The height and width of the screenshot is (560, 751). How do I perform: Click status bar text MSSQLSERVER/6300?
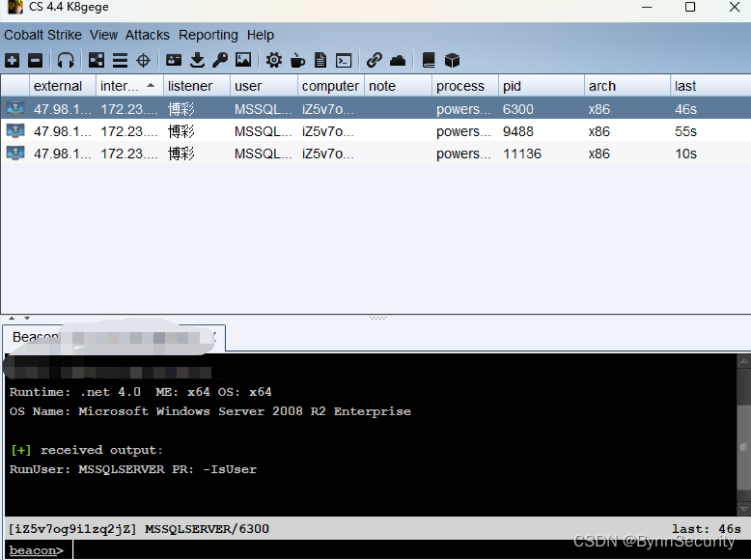pos(207,529)
